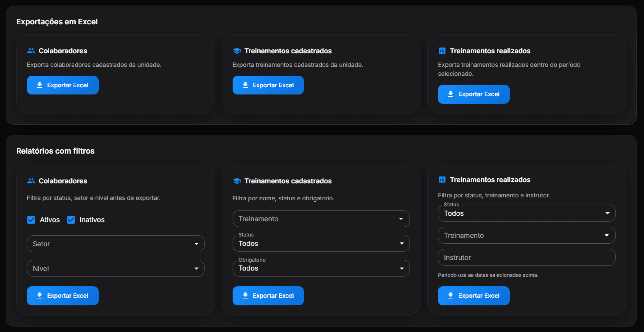Click graduation cap icon in filtered Treinamentos cadastrados

[236, 181]
